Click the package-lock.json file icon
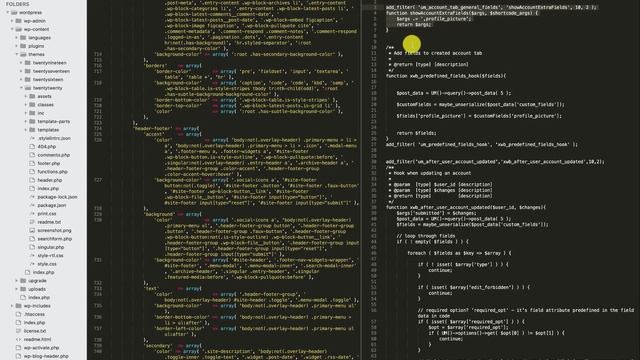640x360 pixels. click(32, 197)
